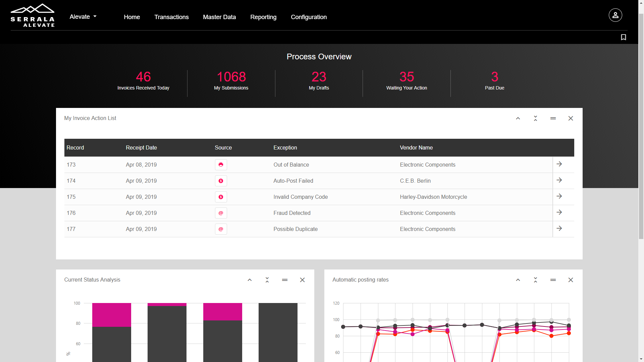Collapse the Automatic posting rates widget
Viewport: 644px width, 362px height.
click(x=518, y=280)
